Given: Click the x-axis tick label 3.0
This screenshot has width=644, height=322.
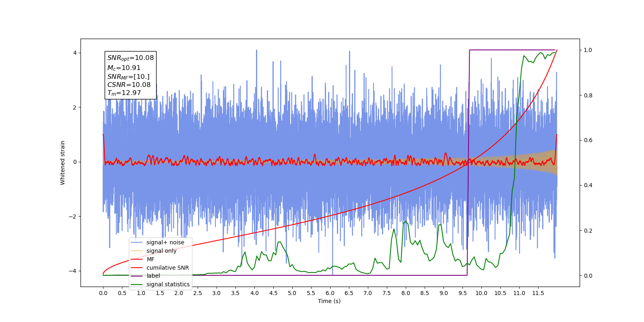Looking at the screenshot, I should (217, 293).
